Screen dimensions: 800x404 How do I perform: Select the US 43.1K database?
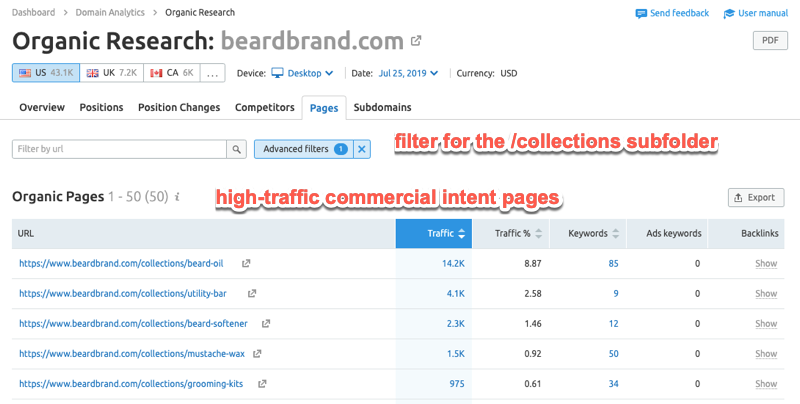coord(44,73)
